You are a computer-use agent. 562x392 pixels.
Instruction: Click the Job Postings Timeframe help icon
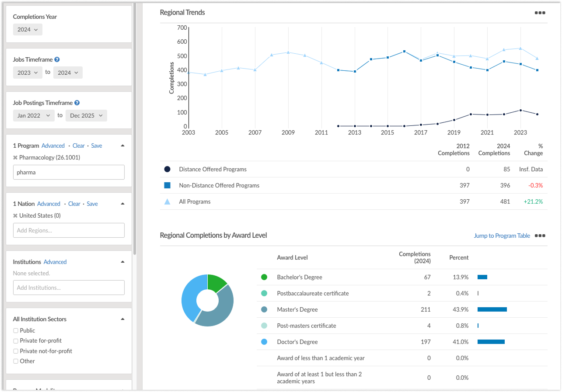tap(77, 103)
